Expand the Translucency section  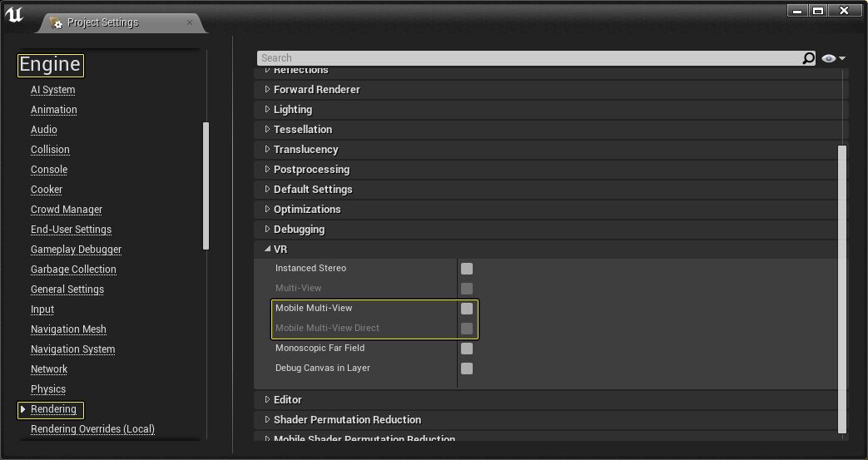pos(267,149)
